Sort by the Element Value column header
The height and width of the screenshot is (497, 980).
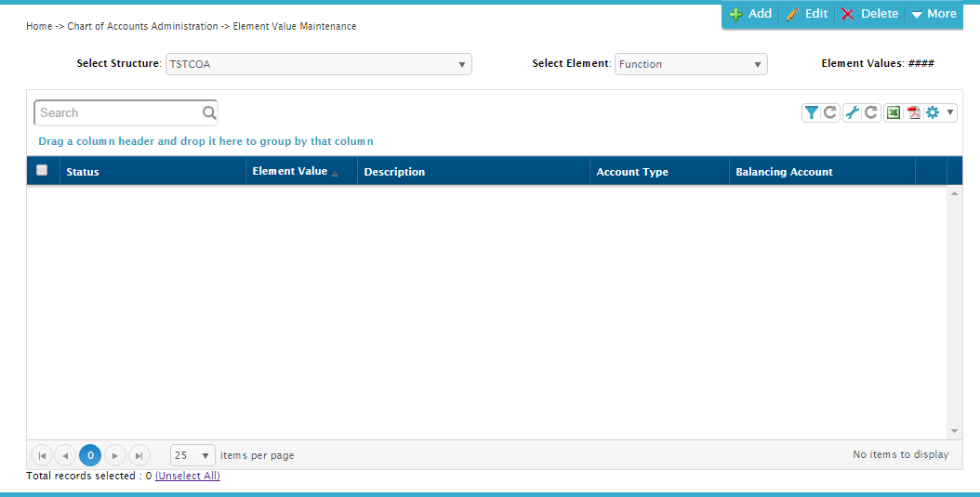click(x=301, y=172)
